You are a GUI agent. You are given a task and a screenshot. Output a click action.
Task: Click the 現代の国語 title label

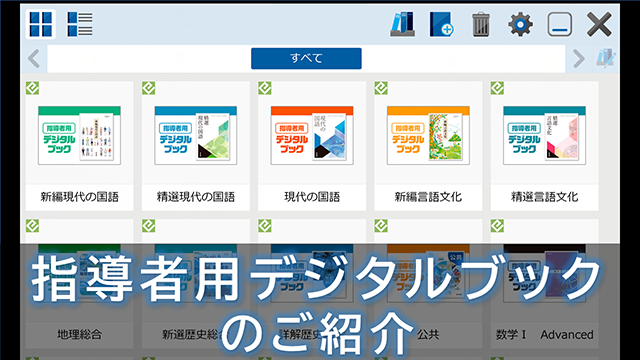pyautogui.click(x=312, y=197)
